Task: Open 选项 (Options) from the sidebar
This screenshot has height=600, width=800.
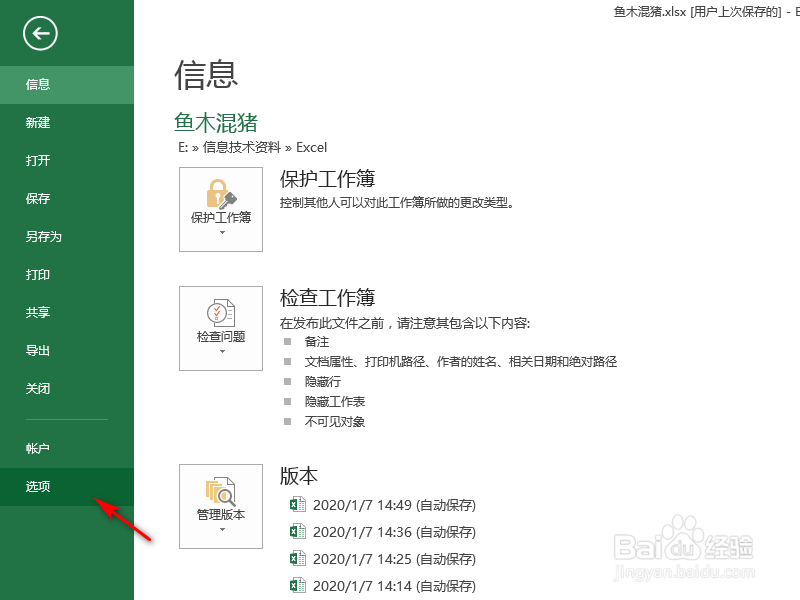Action: pos(37,487)
